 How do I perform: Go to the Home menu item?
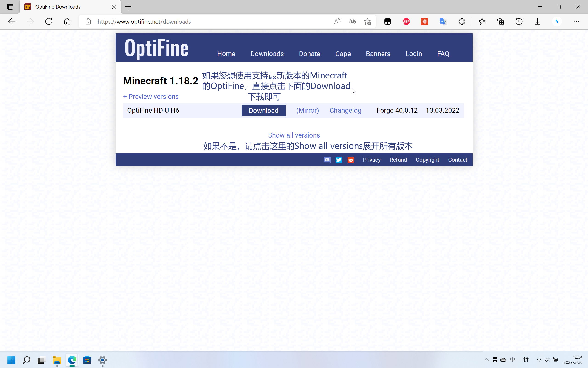point(226,54)
